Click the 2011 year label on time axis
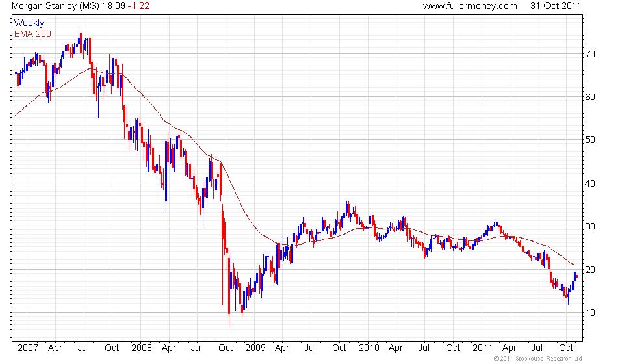The width and height of the screenshot is (637, 364). click(482, 348)
